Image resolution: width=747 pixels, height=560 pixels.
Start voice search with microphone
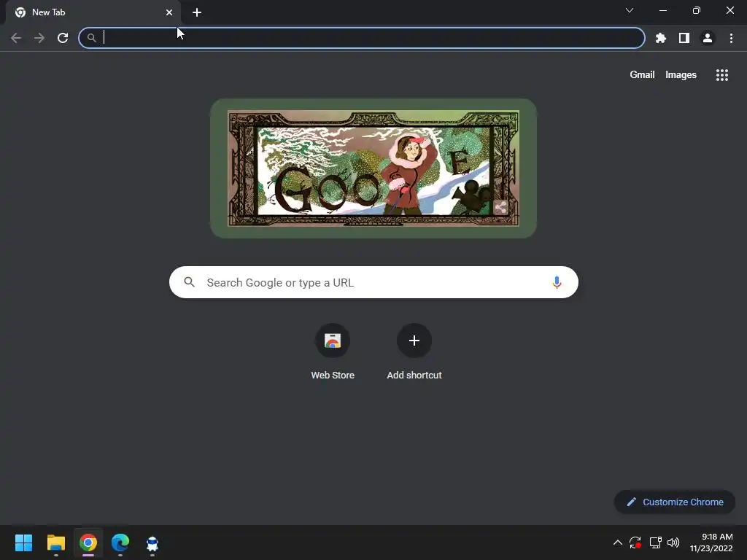point(557,282)
